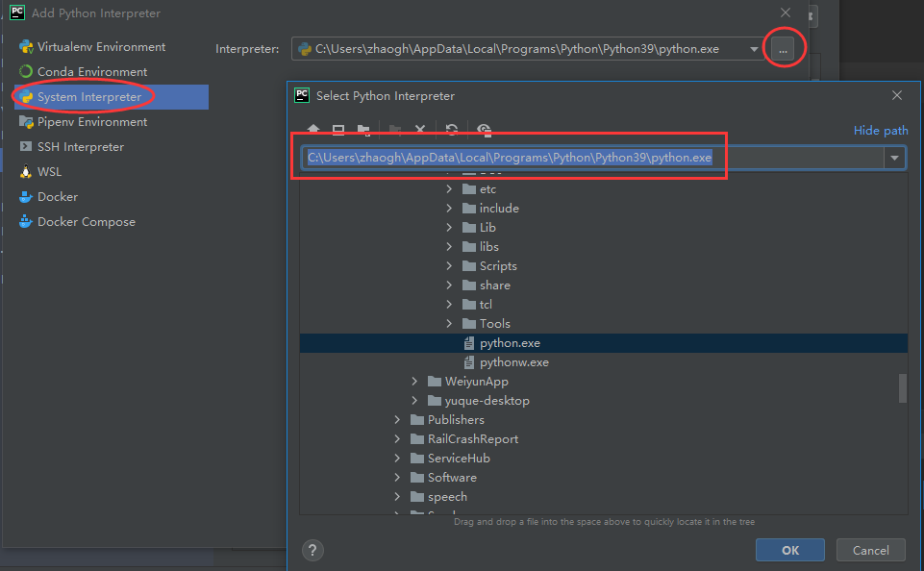Open the path history dropdown arrow
Screen dimensions: 924x571
894,158
